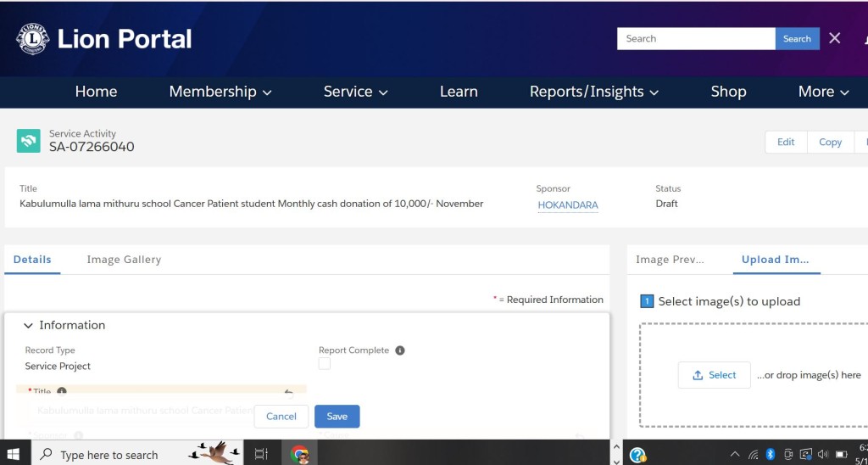This screenshot has width=868, height=465.
Task: Switch to the Image Gallery tab
Action: (124, 260)
